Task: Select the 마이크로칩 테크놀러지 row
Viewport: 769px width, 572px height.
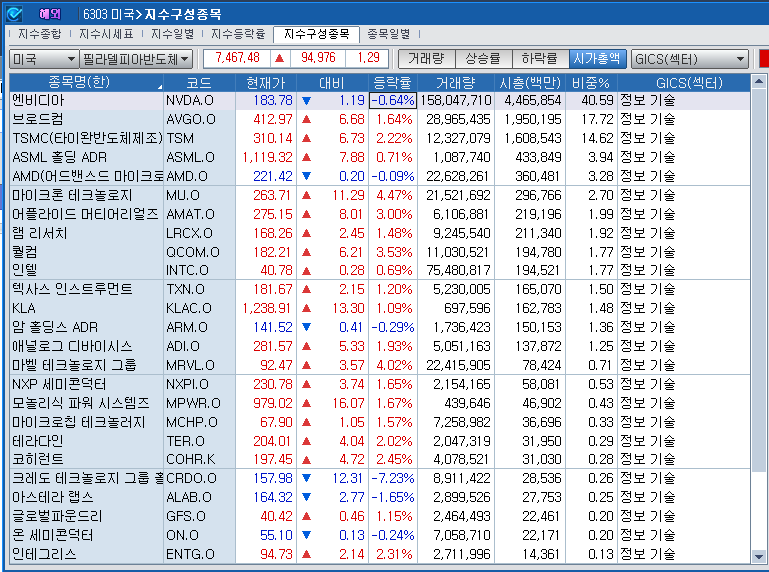Action: 380,422
